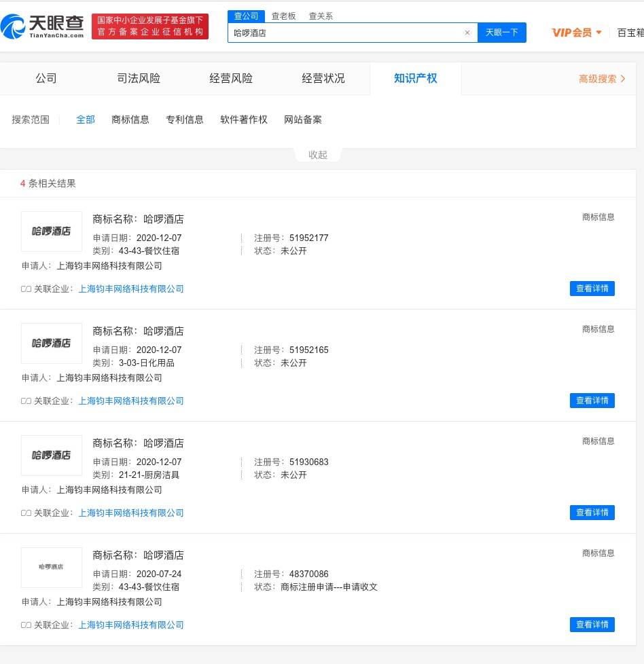Select the 查关系 search mode
Image resolution: width=644 pixels, height=664 pixels.
pos(321,16)
